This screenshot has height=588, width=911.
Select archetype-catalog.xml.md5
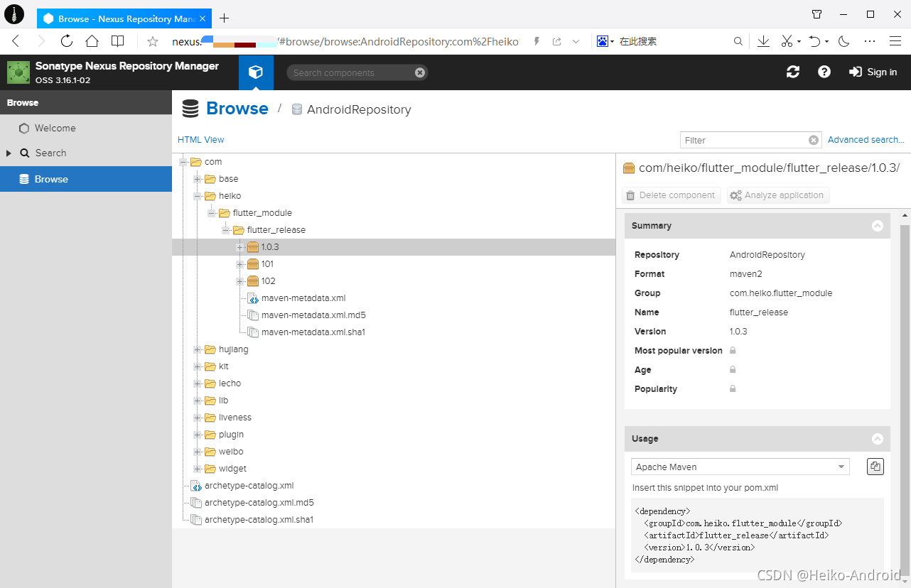coord(259,503)
